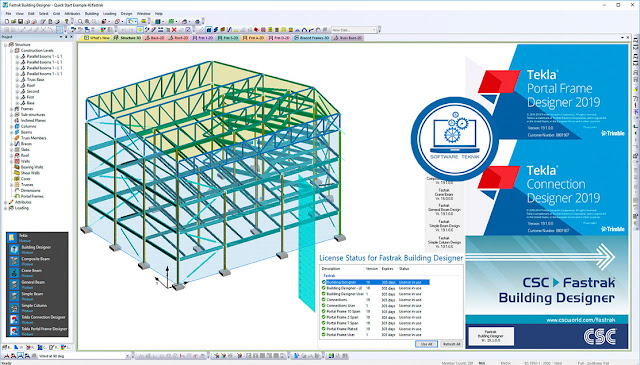Select Slabs in the project tree

[25, 149]
